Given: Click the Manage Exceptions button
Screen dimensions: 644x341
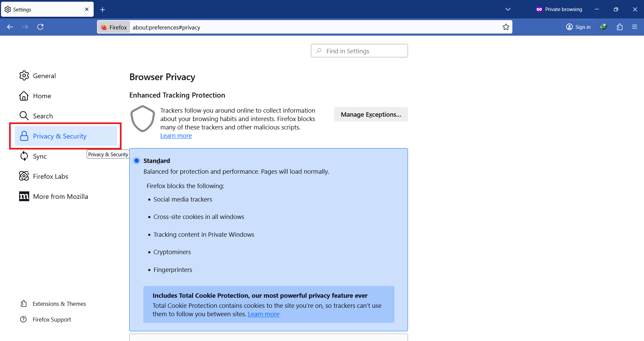Looking at the screenshot, I should (x=371, y=114).
